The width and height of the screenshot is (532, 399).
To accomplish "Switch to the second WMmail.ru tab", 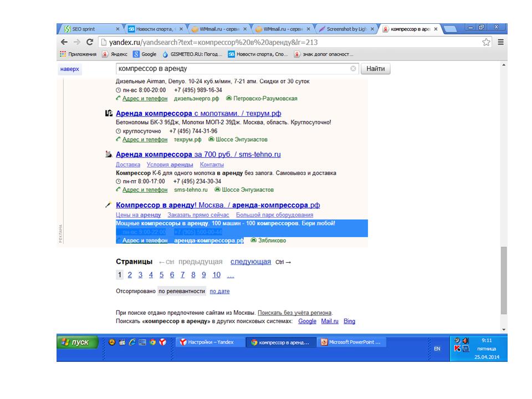I will pos(281,29).
